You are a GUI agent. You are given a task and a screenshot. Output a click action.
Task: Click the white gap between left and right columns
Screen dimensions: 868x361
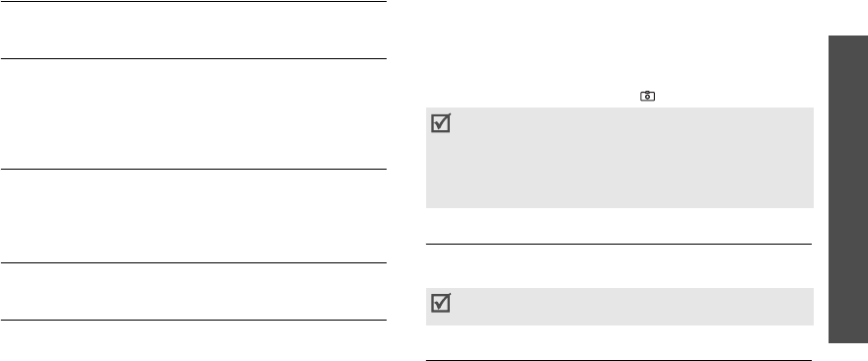click(x=405, y=180)
